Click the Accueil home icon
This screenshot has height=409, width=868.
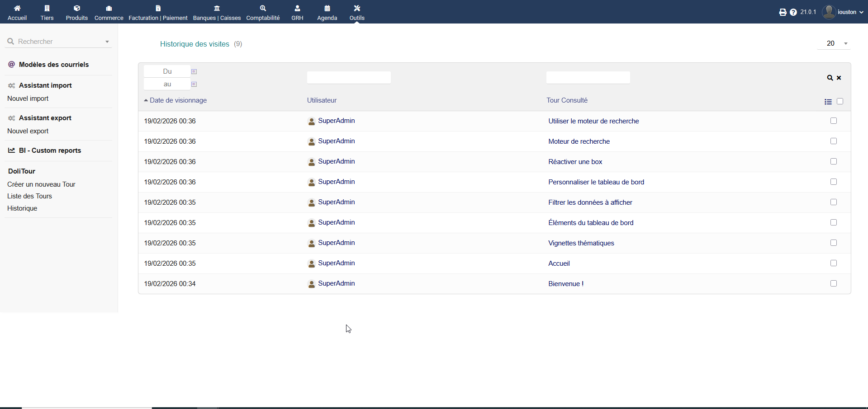[17, 8]
